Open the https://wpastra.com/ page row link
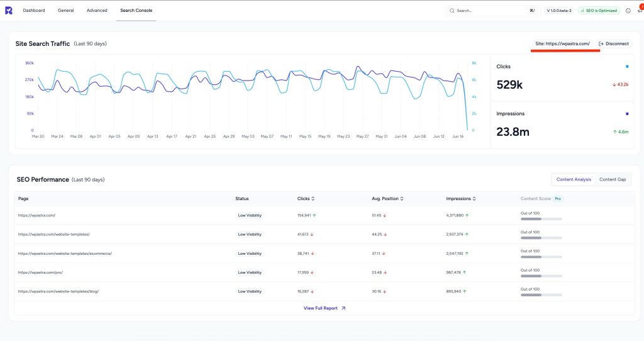Screen dimensions: 644x341 (36, 215)
